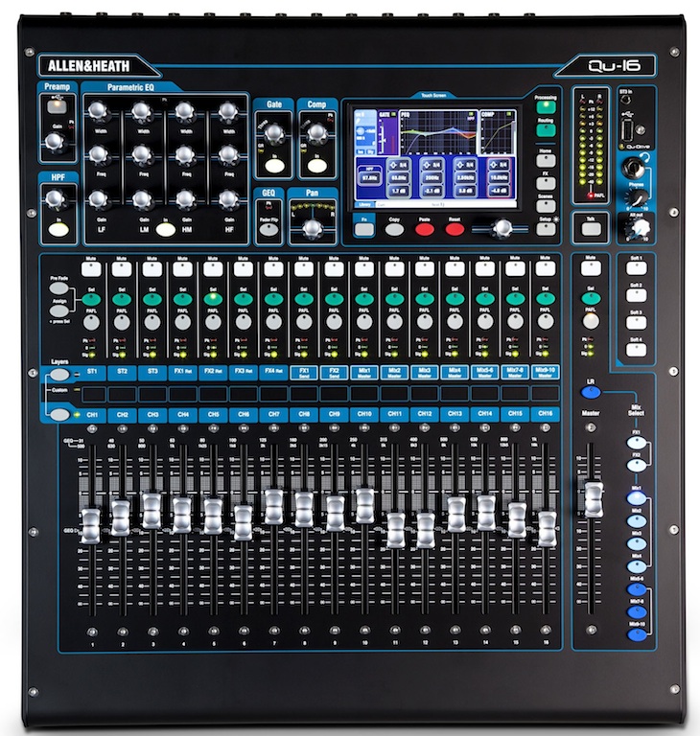
Task: Toggle the Gate In switch
Action: 274,166
